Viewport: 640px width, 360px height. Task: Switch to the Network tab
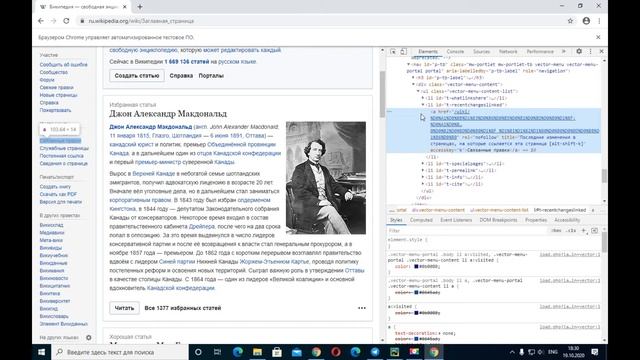tap(508, 52)
